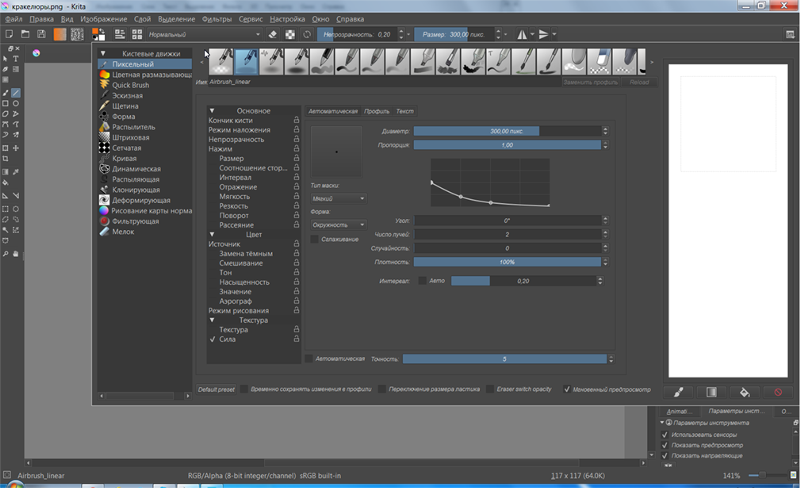Click horizontal mirror tool icon
Image resolution: width=800 pixels, height=488 pixels.
(x=522, y=34)
